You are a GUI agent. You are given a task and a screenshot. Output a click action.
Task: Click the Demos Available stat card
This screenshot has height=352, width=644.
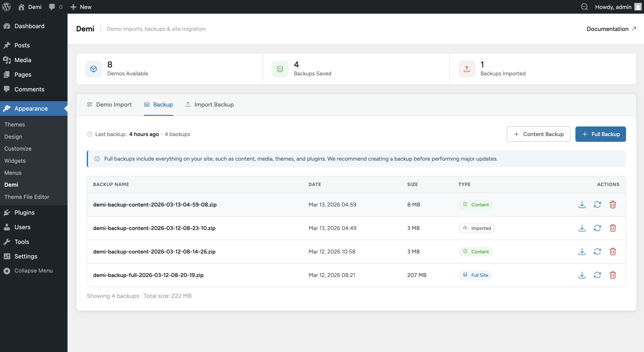click(x=169, y=69)
